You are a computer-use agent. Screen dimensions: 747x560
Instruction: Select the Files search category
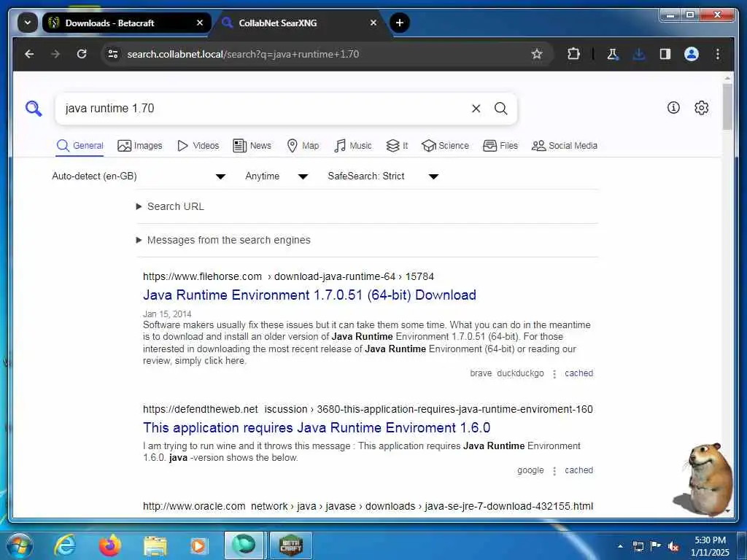click(500, 146)
